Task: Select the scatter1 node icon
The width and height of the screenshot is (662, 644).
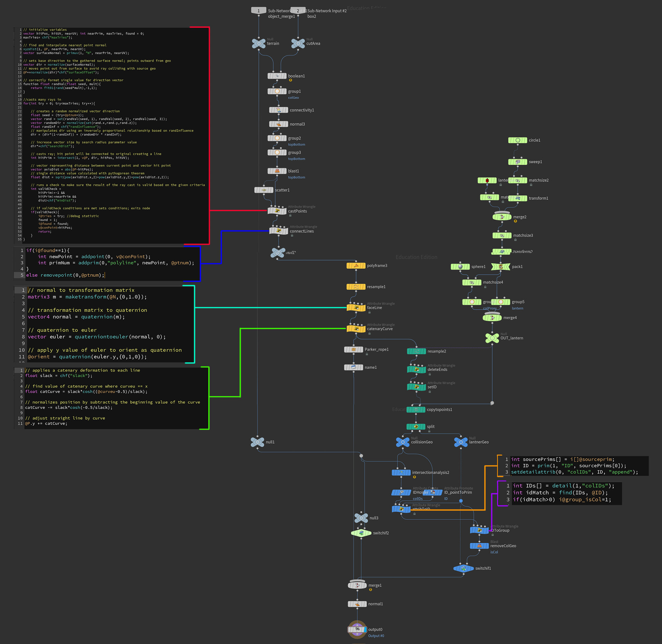Action: click(264, 190)
